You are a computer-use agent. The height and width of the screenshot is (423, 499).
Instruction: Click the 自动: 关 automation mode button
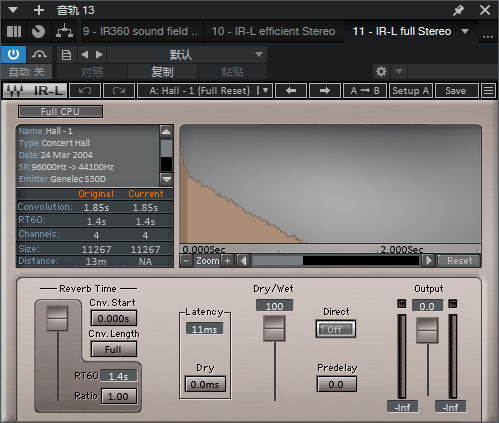click(27, 72)
